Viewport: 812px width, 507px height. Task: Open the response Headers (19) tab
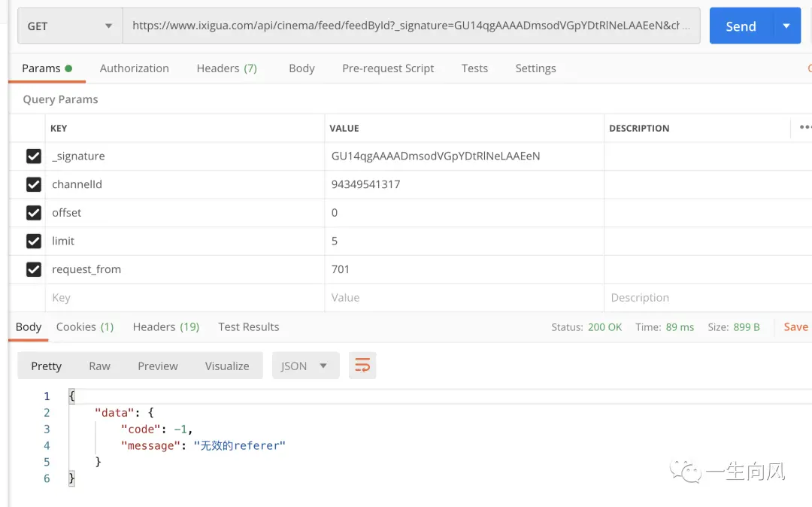[x=165, y=326]
